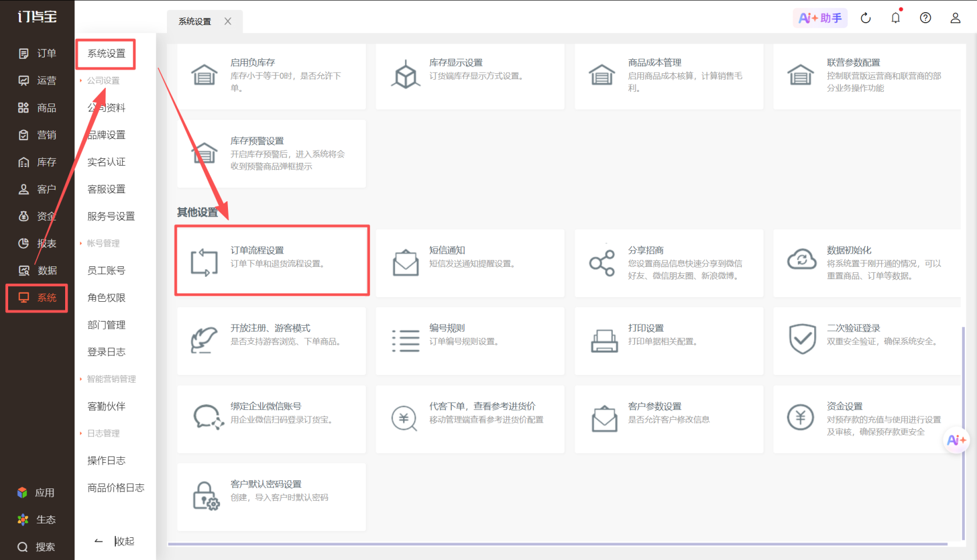This screenshot has height=560, width=977.
Task: Open 库存 in the left sidebar
Action: tap(37, 162)
